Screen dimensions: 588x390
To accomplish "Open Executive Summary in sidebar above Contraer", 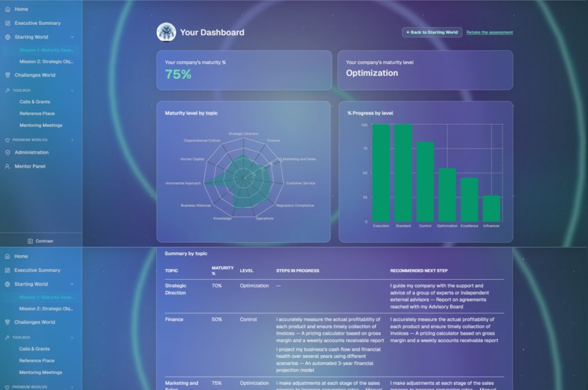I will 37,23.
